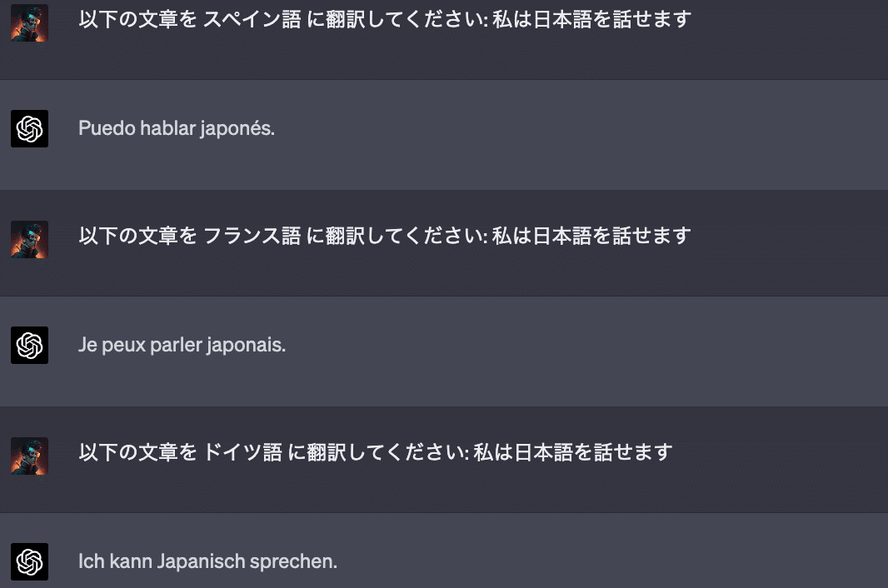Click the word 'sprechen' in the German reply

click(x=293, y=561)
